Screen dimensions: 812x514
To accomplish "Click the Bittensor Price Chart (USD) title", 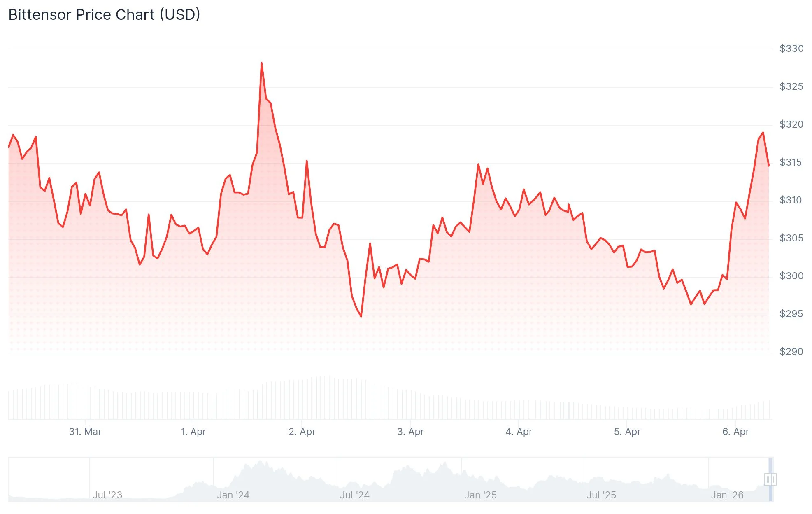I will [104, 15].
